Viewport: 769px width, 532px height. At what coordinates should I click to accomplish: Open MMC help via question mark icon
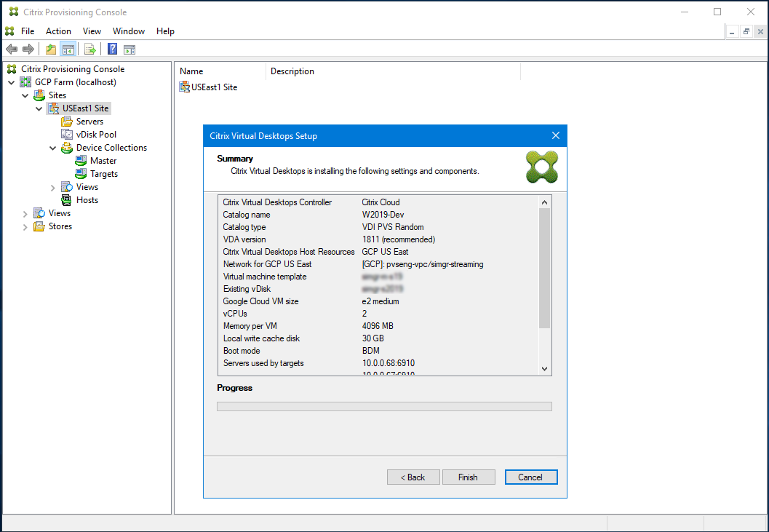coord(111,49)
